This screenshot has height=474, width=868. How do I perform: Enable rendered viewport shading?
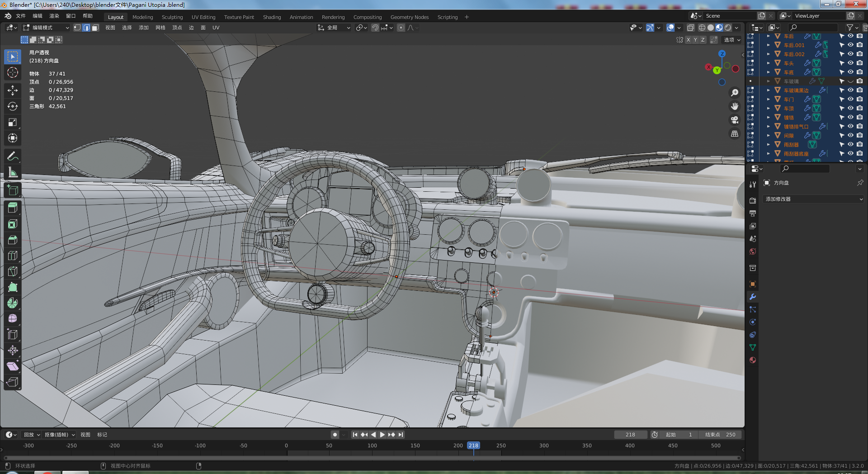point(728,28)
